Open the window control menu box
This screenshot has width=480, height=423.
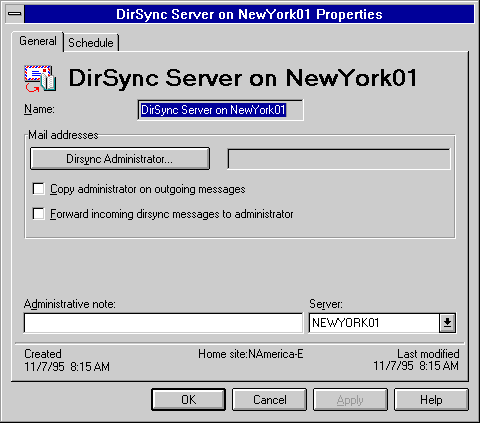tap(15, 14)
